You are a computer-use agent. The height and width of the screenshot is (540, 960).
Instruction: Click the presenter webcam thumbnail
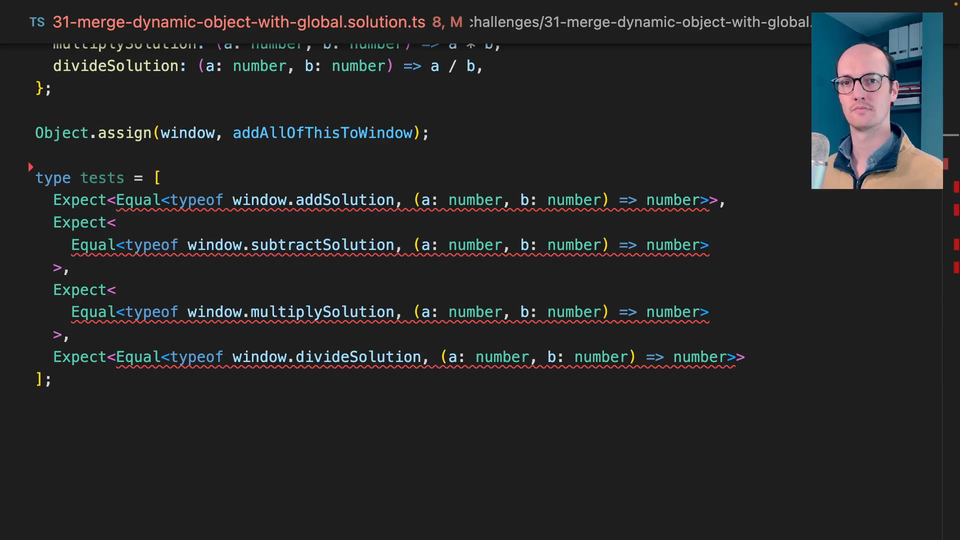click(x=876, y=101)
